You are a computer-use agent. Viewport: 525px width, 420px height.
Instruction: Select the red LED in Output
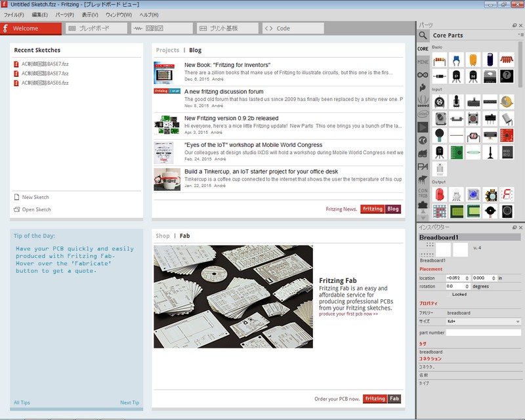click(440, 195)
